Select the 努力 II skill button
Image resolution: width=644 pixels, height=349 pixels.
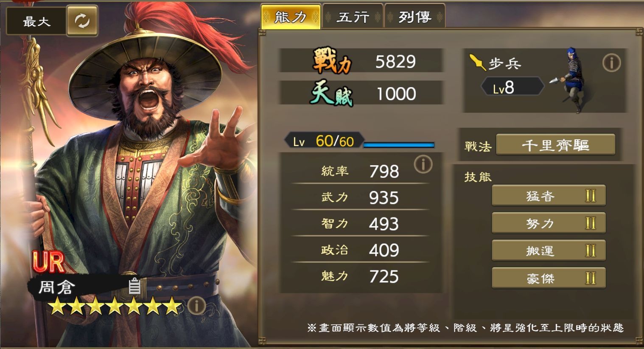tap(549, 223)
